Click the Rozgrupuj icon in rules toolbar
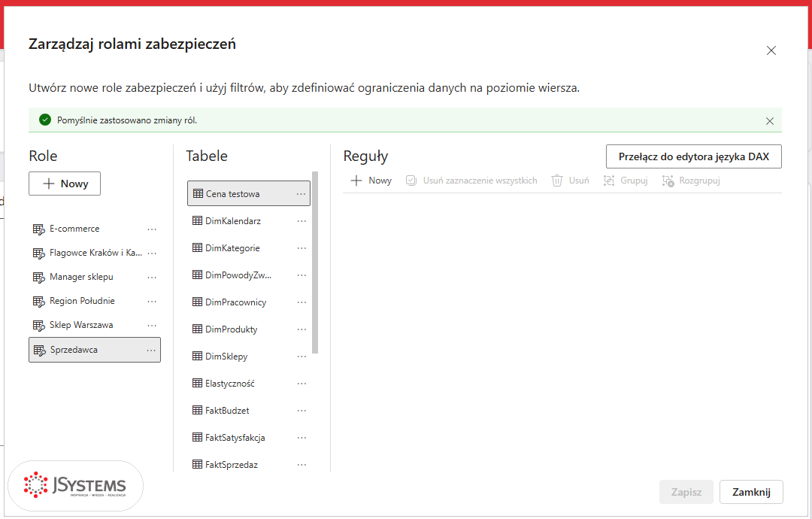The image size is (812, 519). coord(668,181)
